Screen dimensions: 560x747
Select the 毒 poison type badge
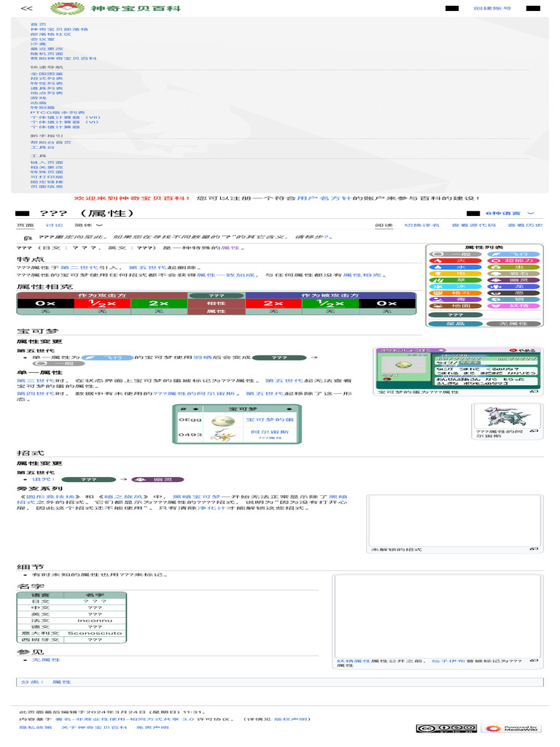[x=456, y=299]
